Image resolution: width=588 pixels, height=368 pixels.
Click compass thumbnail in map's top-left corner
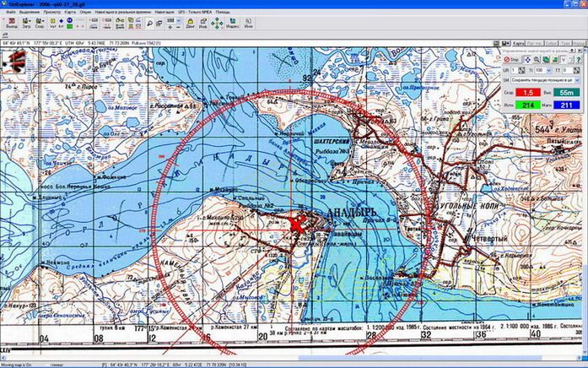13,62
